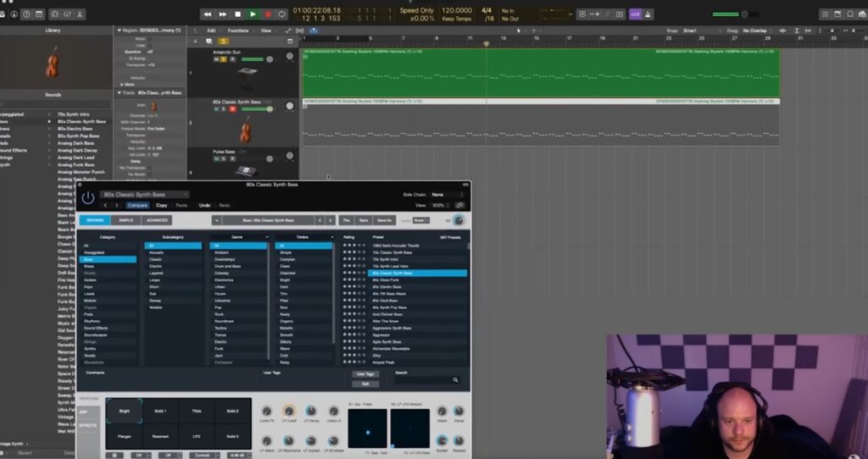This screenshot has height=459, width=868.
Task: Click the plugin link chain icon
Action: click(459, 205)
